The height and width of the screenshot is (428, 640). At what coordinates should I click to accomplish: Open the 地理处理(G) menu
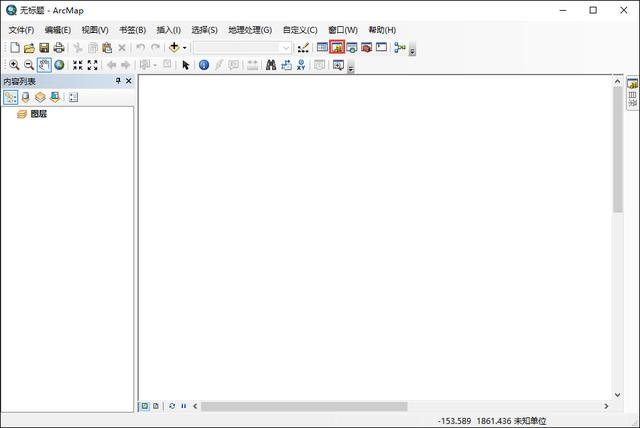point(250,30)
